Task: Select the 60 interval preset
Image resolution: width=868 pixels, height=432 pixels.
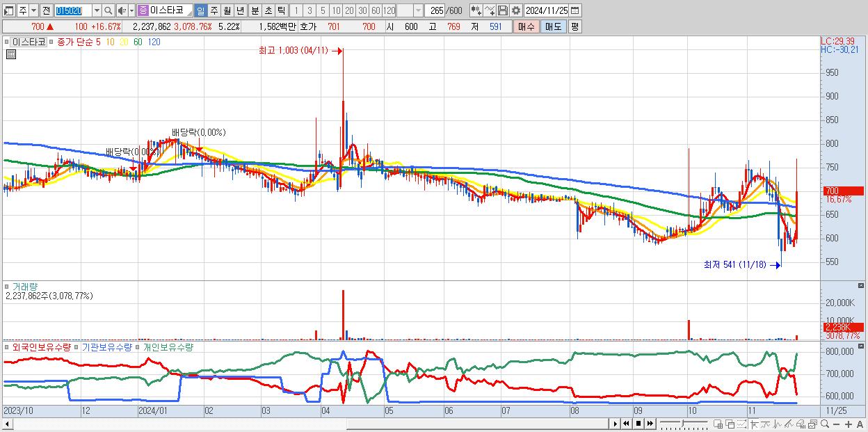Action: tap(376, 10)
